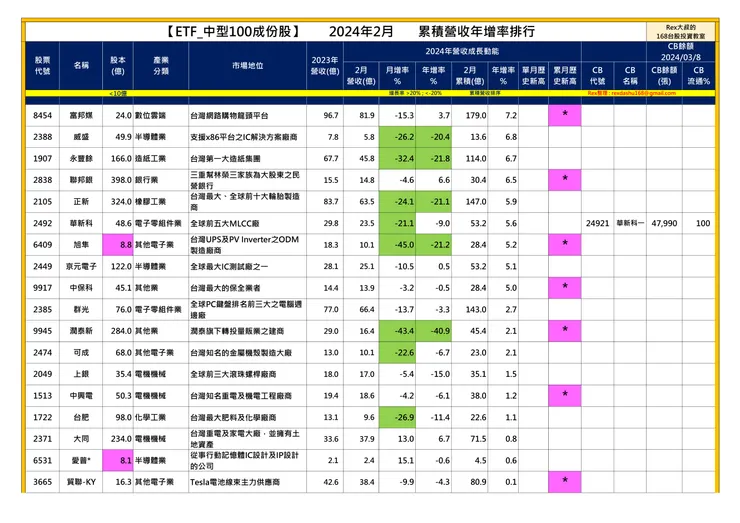Click the CB code 24921 cell
The height and width of the screenshot is (523, 740).
click(x=597, y=223)
